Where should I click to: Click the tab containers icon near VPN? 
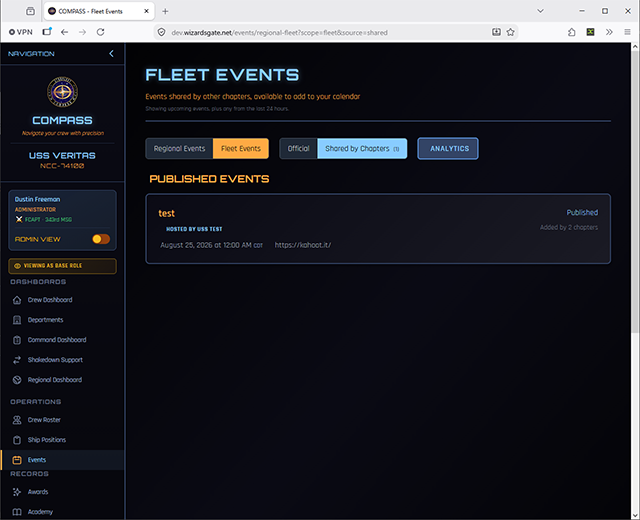point(47,32)
